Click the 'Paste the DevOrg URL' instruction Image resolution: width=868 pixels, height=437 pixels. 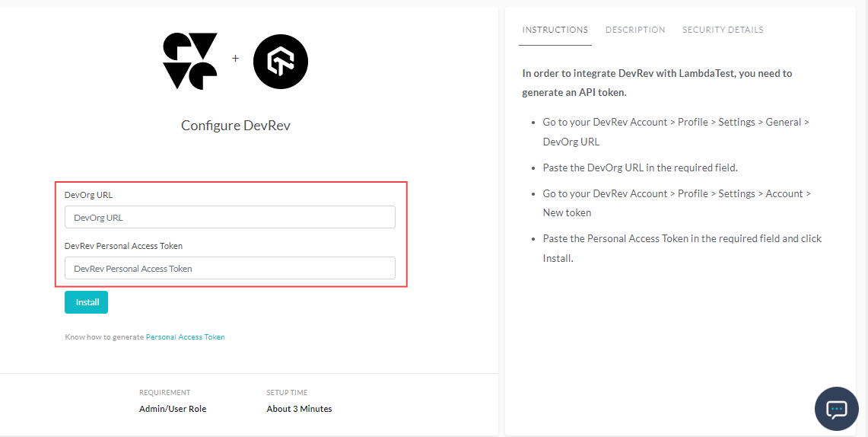coord(640,167)
